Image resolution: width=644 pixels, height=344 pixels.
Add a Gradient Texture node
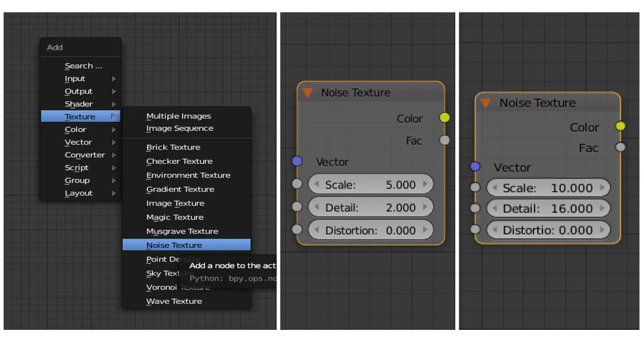186,189
